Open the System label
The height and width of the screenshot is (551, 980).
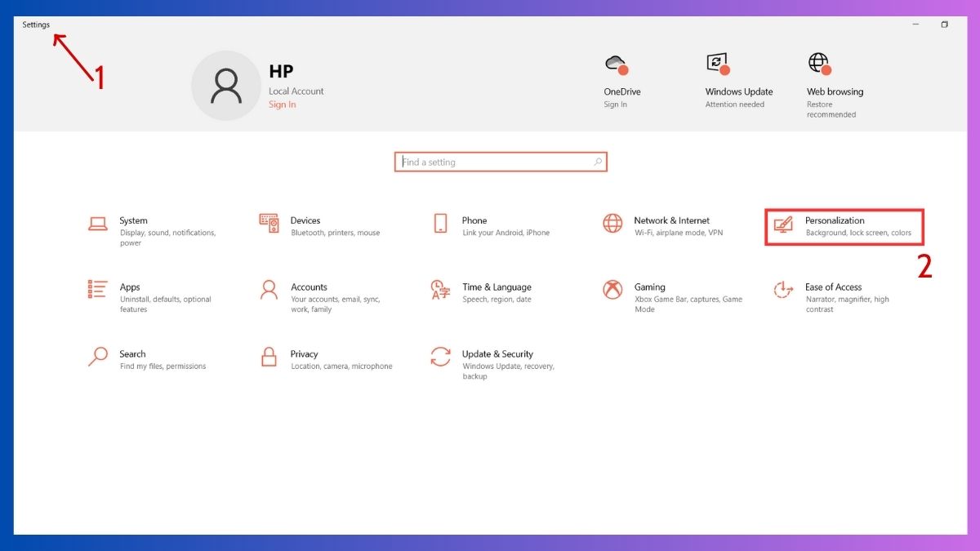pos(133,220)
